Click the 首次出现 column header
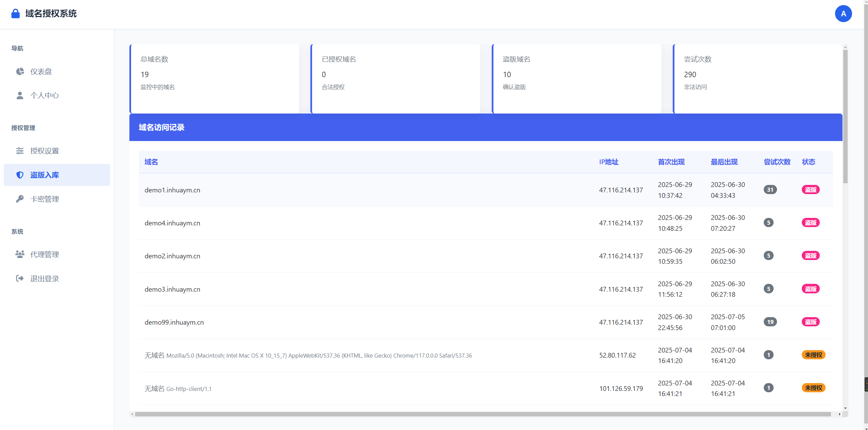This screenshot has height=430, width=868. [671, 162]
